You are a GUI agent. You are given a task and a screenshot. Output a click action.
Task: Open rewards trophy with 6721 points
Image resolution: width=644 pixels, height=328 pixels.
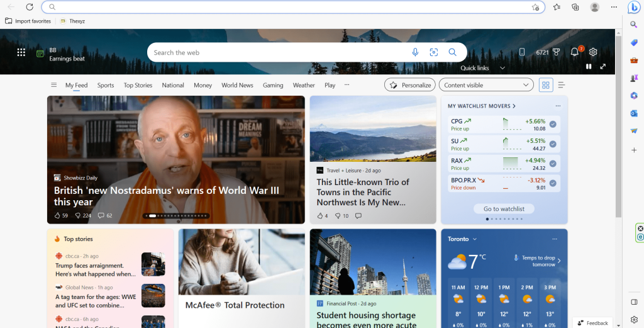(548, 52)
